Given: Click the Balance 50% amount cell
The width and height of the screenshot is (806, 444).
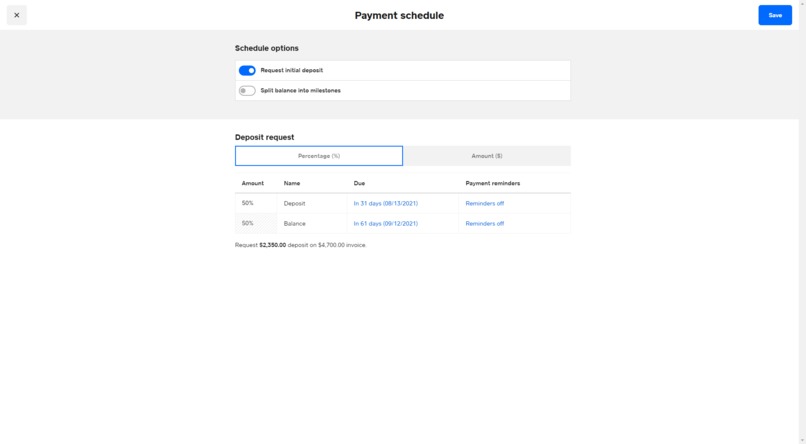Looking at the screenshot, I should (x=256, y=224).
